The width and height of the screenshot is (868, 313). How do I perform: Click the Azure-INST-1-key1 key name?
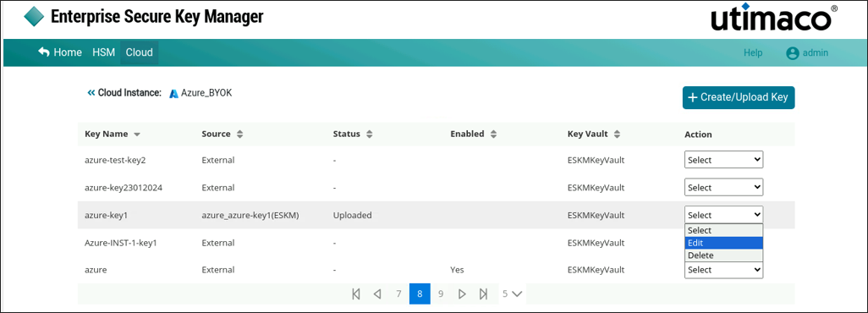point(121,243)
